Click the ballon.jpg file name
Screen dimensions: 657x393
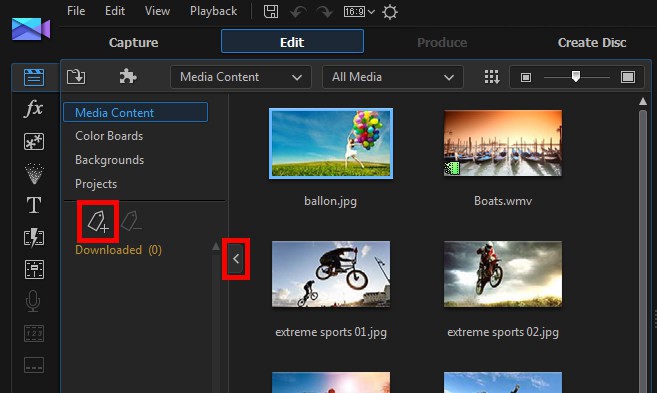point(331,201)
